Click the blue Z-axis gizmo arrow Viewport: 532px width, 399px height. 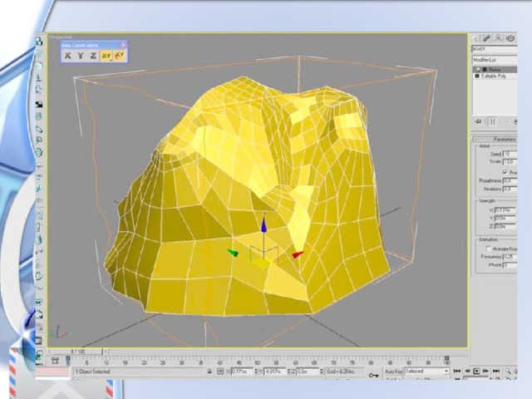264,223
